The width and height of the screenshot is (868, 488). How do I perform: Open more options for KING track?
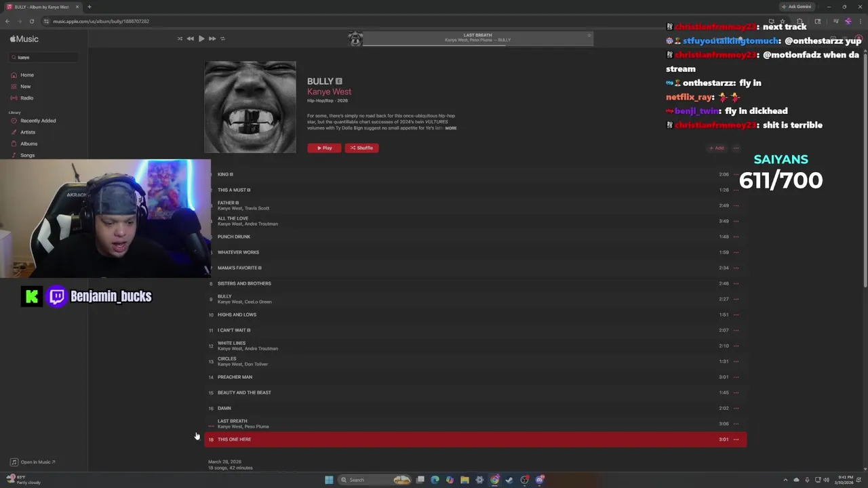point(736,174)
